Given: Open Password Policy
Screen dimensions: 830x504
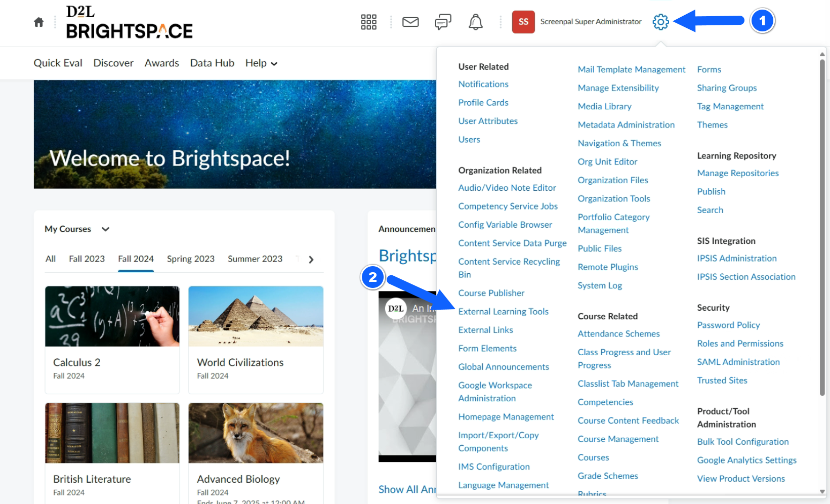Looking at the screenshot, I should click(728, 325).
